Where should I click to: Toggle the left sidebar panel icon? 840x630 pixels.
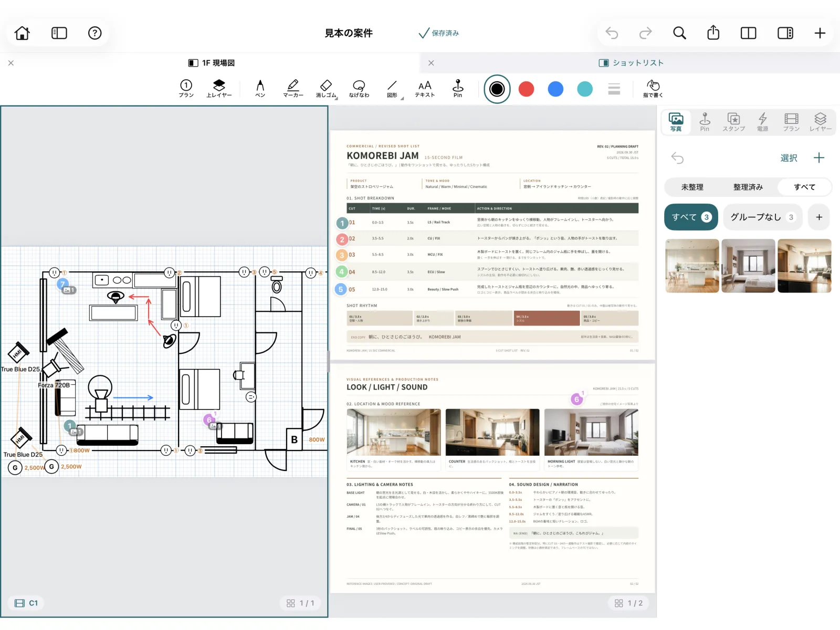[x=59, y=33]
